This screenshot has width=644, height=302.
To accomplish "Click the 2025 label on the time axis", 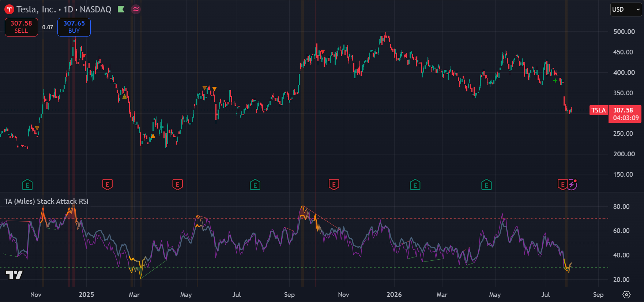I will click(86, 295).
